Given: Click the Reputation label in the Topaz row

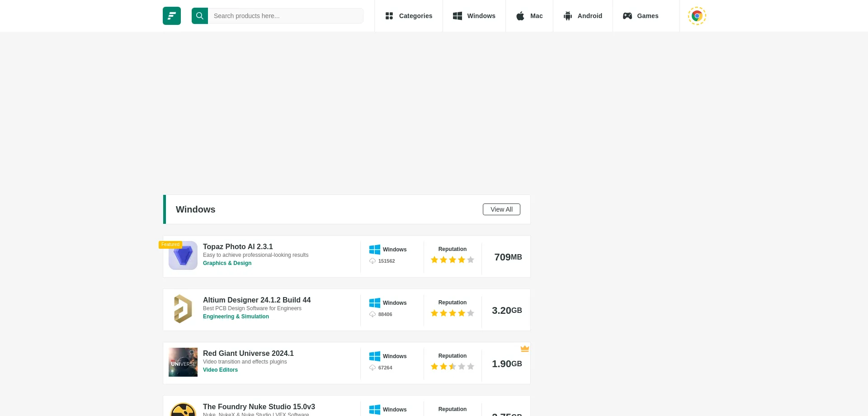Looking at the screenshot, I should pos(452,249).
